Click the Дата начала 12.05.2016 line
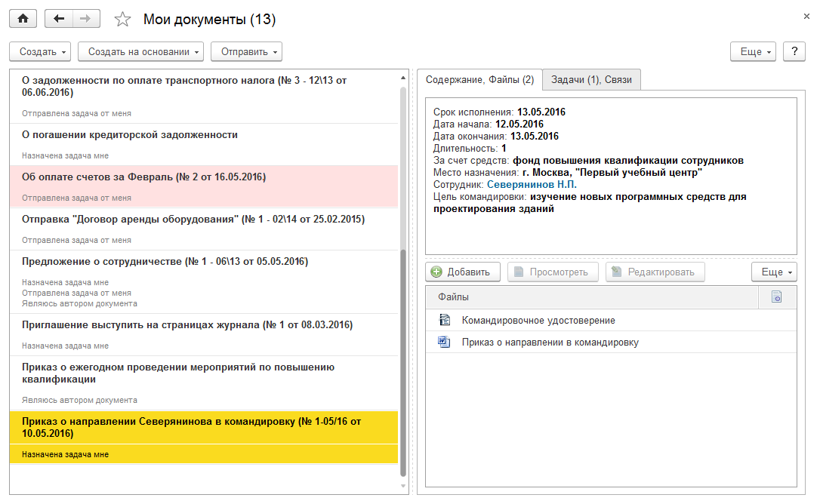This screenshot has width=820, height=504. pyautogui.click(x=488, y=124)
